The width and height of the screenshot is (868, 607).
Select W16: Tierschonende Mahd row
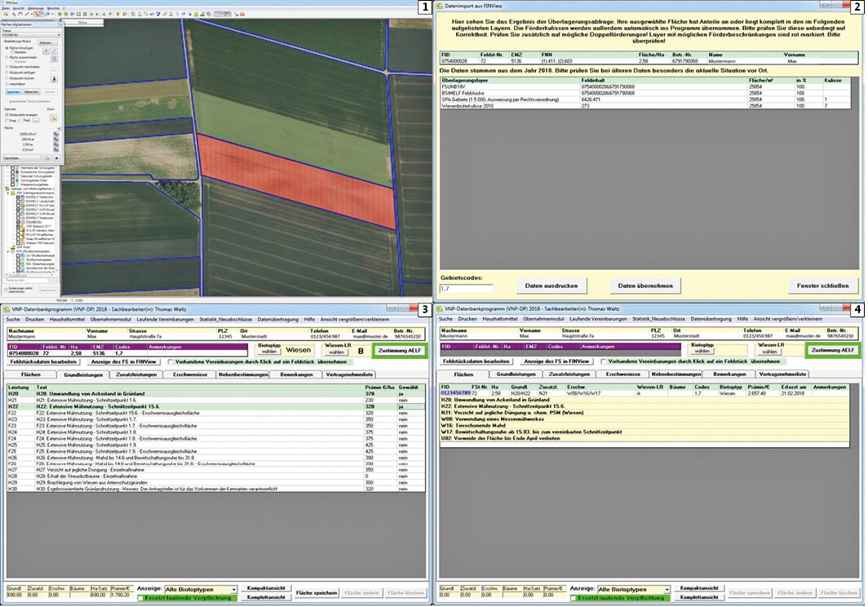click(644, 425)
